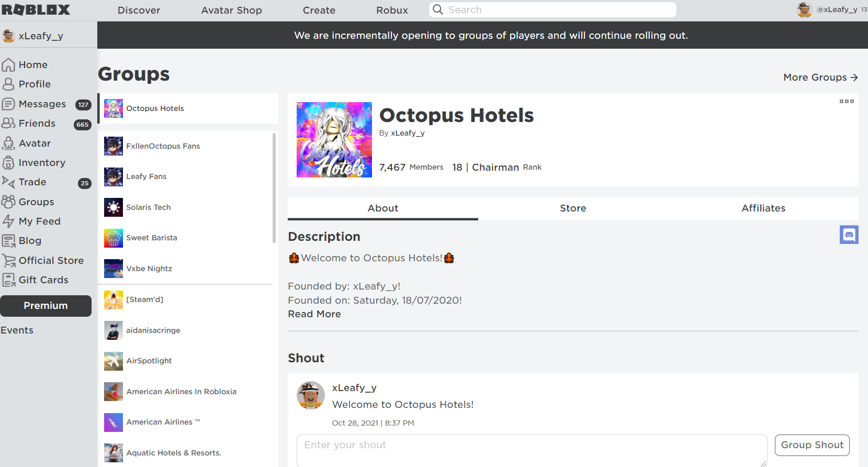Open the More Groups link
This screenshot has height=467, width=868.
pyautogui.click(x=820, y=77)
